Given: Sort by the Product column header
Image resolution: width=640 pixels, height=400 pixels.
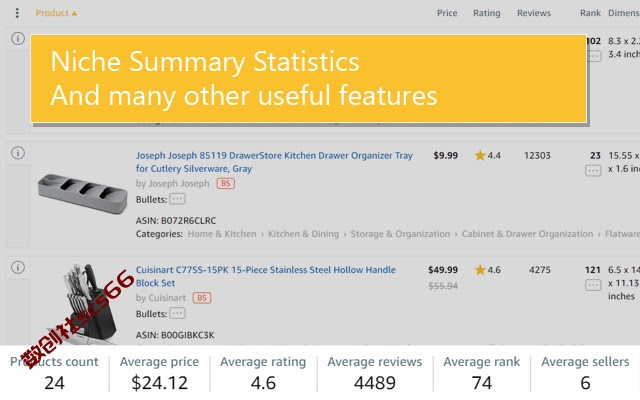Looking at the screenshot, I should pos(56,13).
